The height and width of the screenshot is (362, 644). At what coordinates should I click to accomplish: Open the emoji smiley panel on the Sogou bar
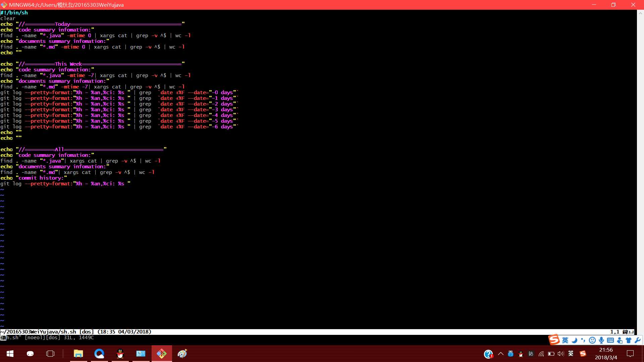pyautogui.click(x=592, y=341)
